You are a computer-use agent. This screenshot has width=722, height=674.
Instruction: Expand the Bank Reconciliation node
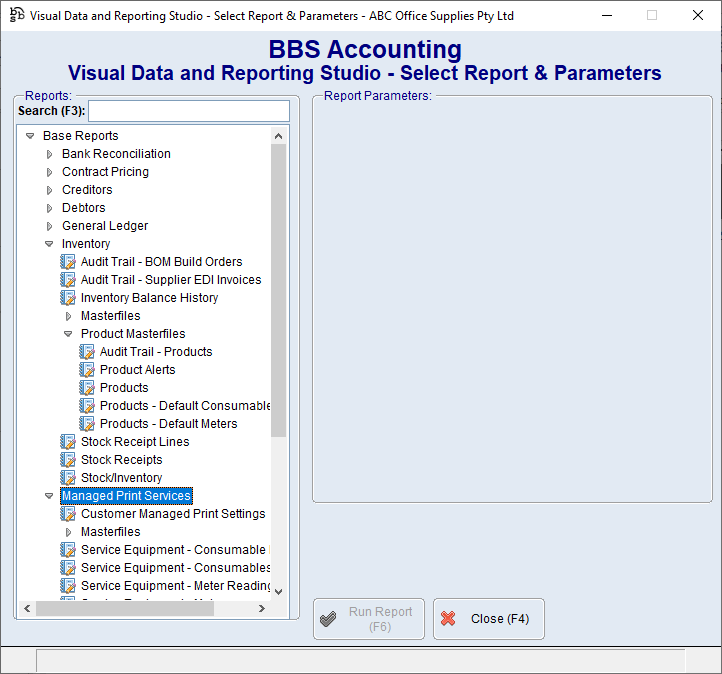point(49,154)
